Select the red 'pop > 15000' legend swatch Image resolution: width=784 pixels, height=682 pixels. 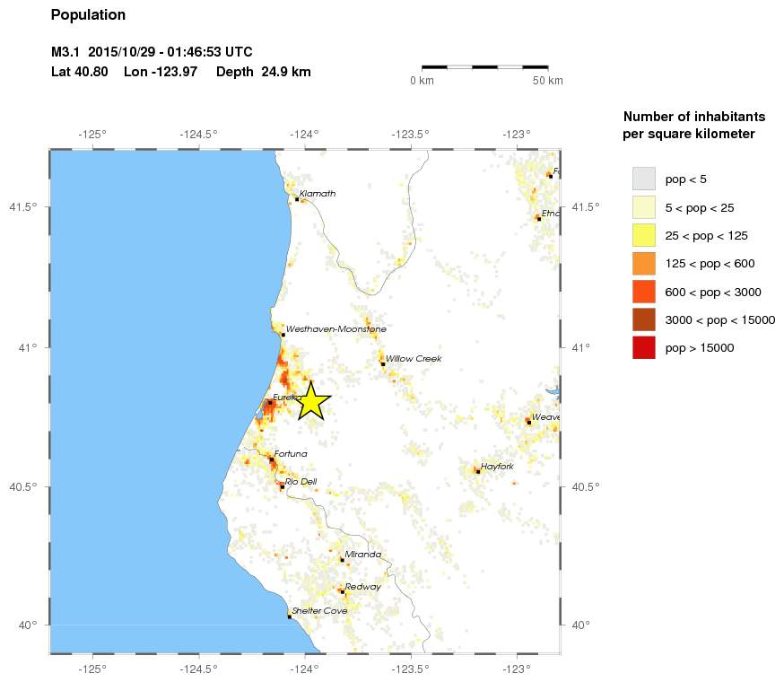644,348
